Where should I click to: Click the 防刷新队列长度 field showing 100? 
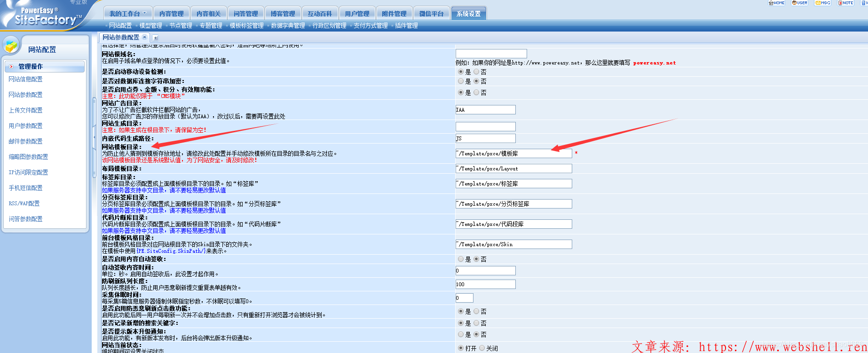click(486, 284)
